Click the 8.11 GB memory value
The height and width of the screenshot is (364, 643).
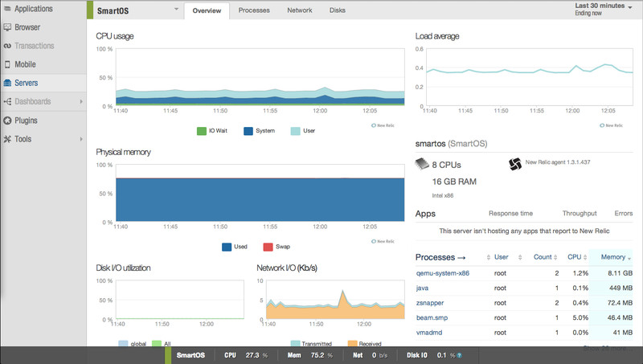tap(620, 273)
